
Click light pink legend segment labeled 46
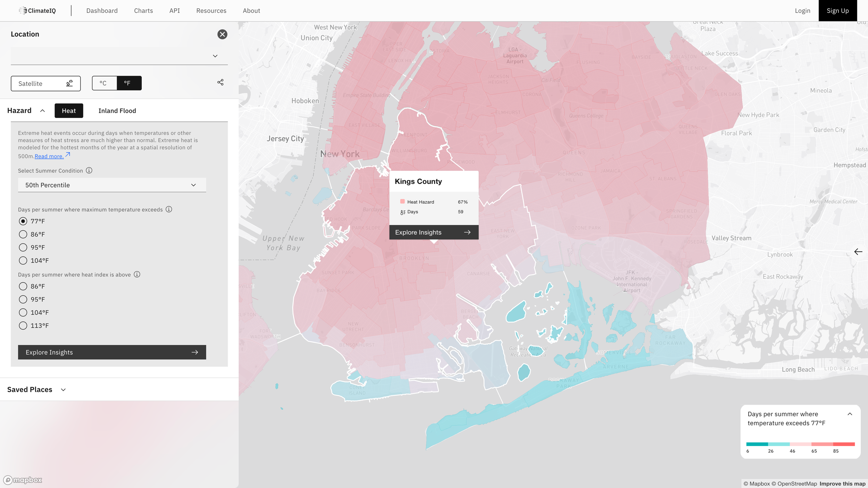(800, 444)
